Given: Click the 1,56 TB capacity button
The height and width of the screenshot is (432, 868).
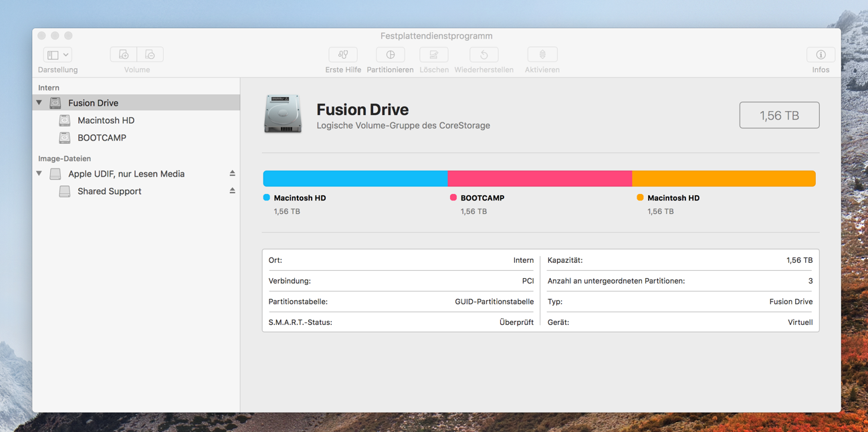Looking at the screenshot, I should [779, 115].
